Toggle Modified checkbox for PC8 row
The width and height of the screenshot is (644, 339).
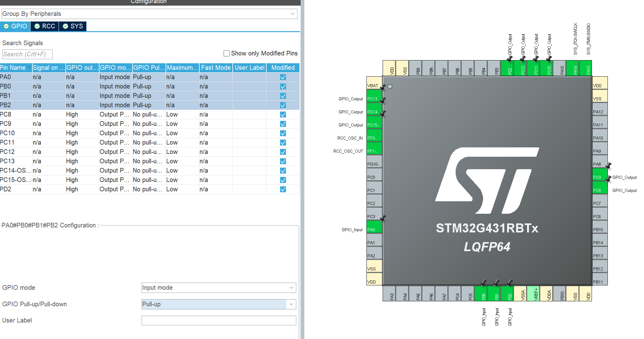[283, 114]
